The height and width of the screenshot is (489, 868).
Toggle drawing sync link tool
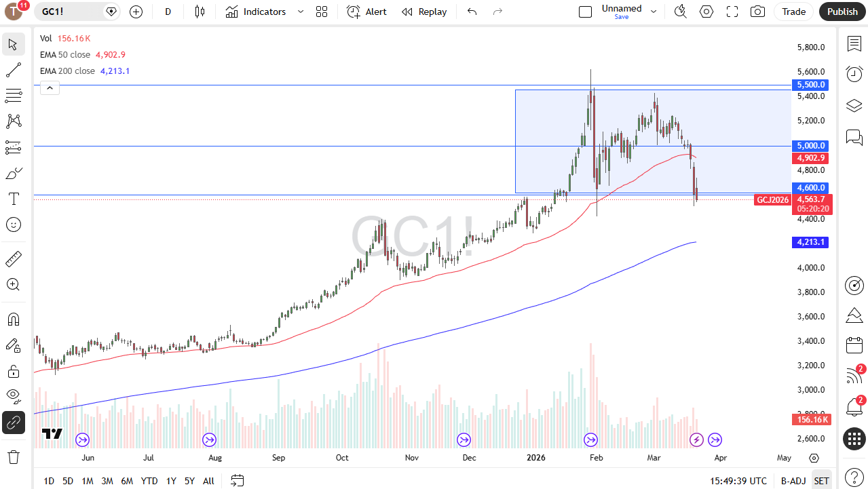point(13,423)
